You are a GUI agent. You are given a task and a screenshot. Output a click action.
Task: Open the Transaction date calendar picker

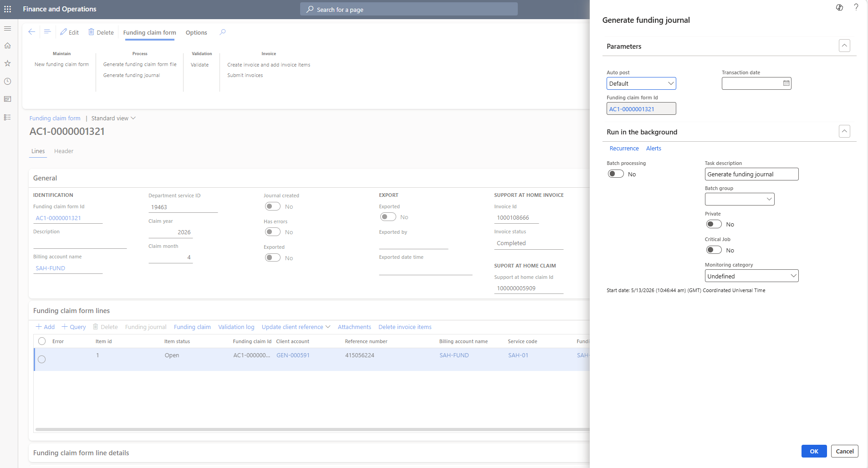coord(786,83)
